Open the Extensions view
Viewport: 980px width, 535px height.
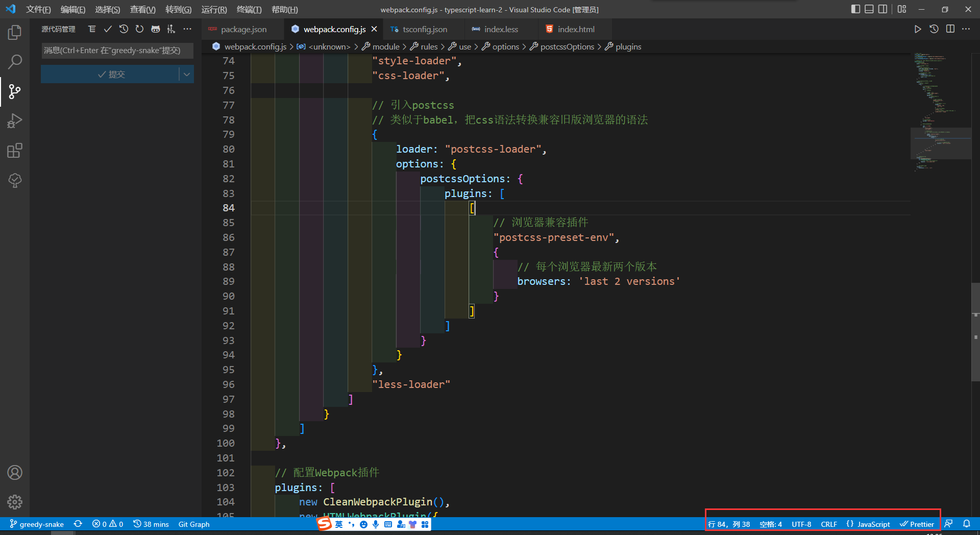[x=15, y=151]
